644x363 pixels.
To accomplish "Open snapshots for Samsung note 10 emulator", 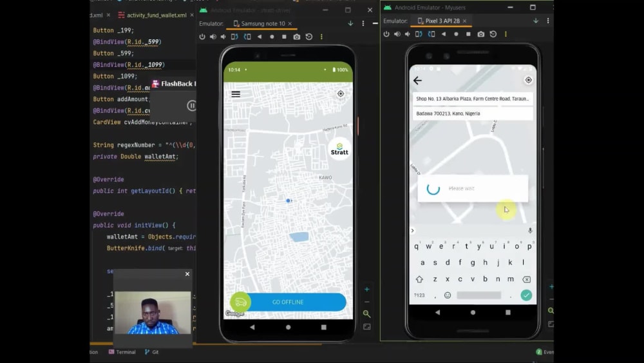I will click(x=309, y=37).
